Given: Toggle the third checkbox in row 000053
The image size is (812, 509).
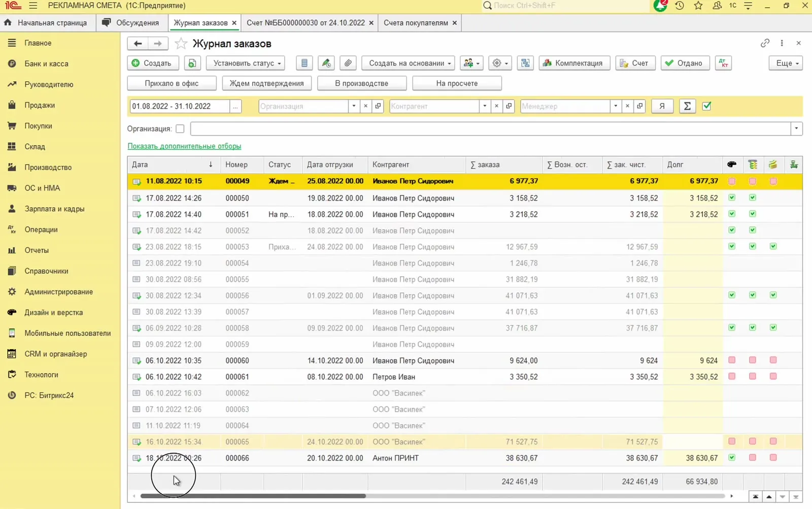Looking at the screenshot, I should (x=773, y=246).
